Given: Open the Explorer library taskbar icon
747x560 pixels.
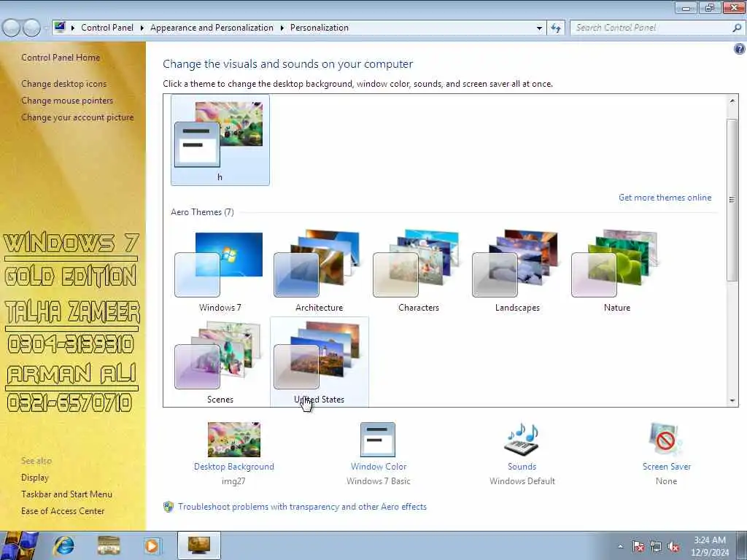Looking at the screenshot, I should (108, 545).
